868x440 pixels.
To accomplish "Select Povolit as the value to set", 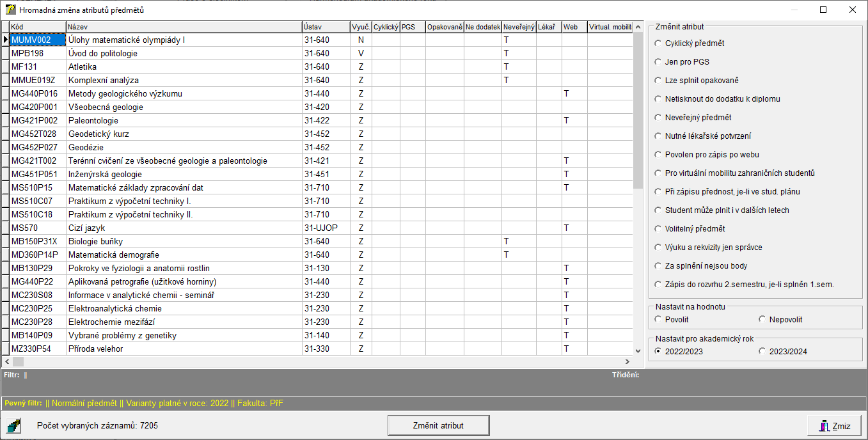I will click(x=658, y=319).
